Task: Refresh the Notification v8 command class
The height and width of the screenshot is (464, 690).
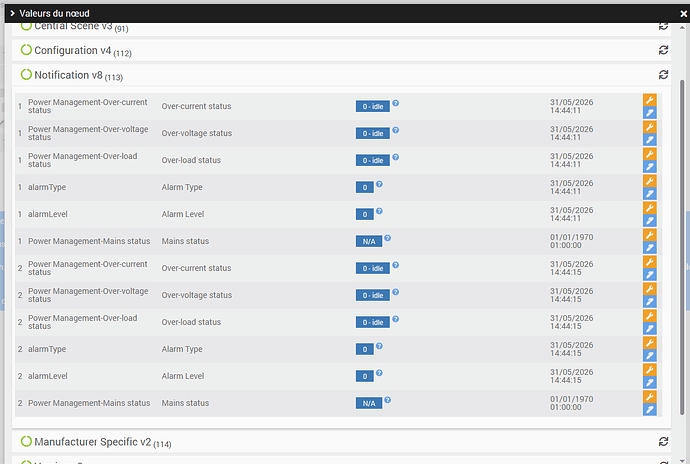Action: pos(663,75)
